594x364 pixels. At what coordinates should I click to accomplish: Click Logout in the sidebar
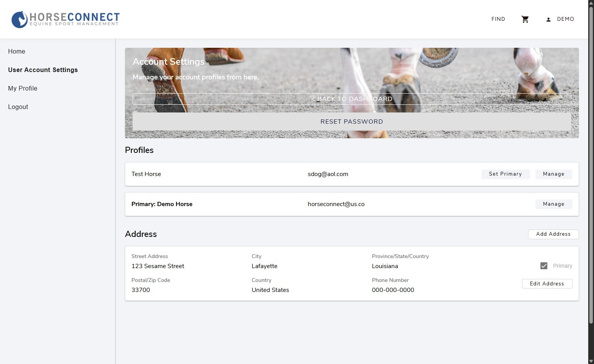coord(18,107)
